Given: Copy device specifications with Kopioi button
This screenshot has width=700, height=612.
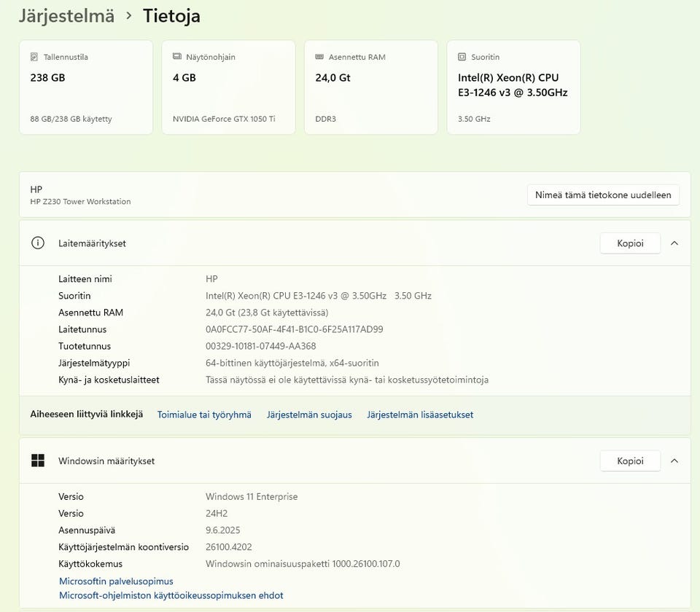Looking at the screenshot, I should (630, 243).
